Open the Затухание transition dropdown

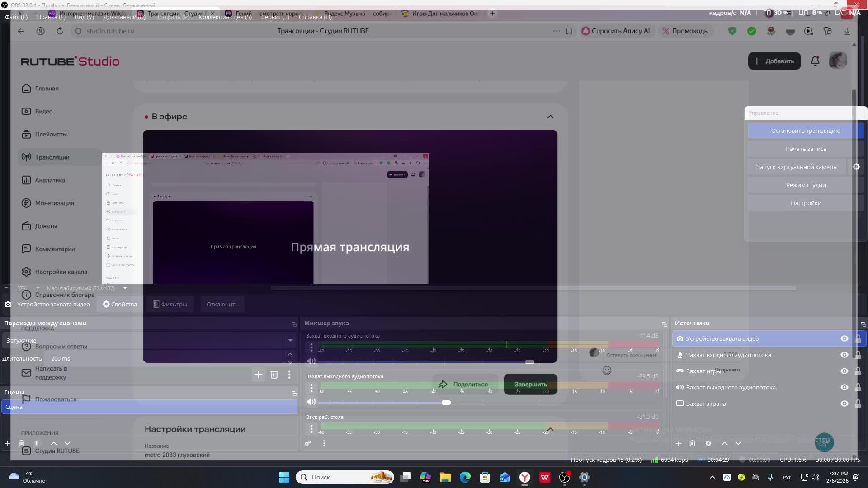[x=149, y=340]
